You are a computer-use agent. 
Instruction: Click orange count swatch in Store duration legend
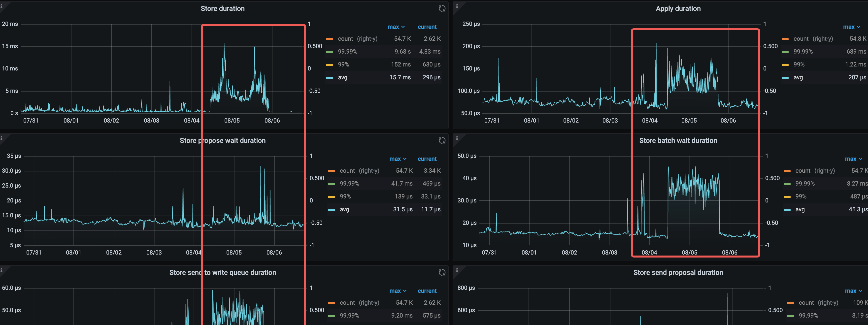coord(330,39)
